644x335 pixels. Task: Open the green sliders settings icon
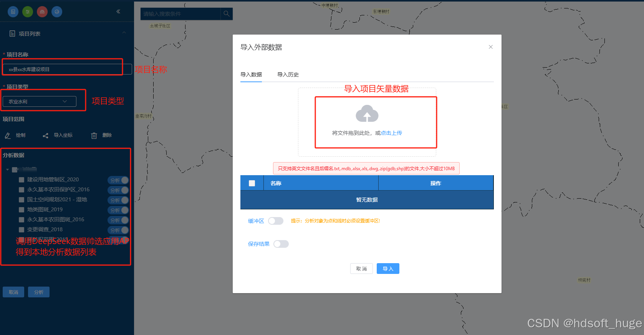[28, 12]
